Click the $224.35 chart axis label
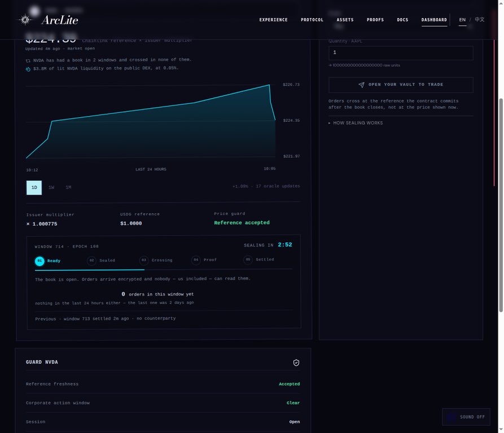The width and height of the screenshot is (504, 433). tap(291, 121)
